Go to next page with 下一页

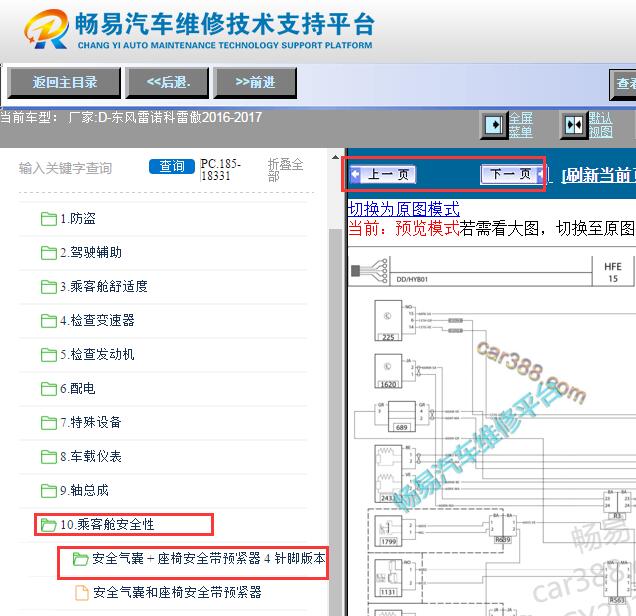(512, 174)
